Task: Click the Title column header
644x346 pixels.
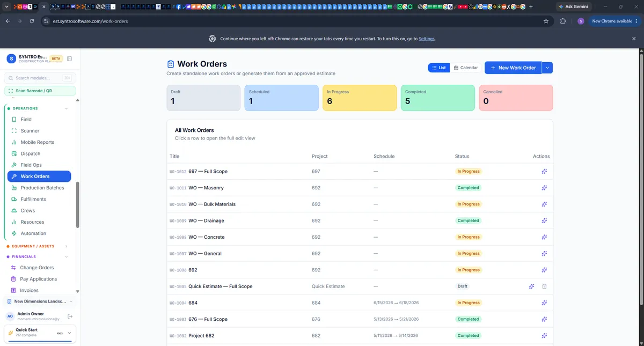Action: point(174,157)
